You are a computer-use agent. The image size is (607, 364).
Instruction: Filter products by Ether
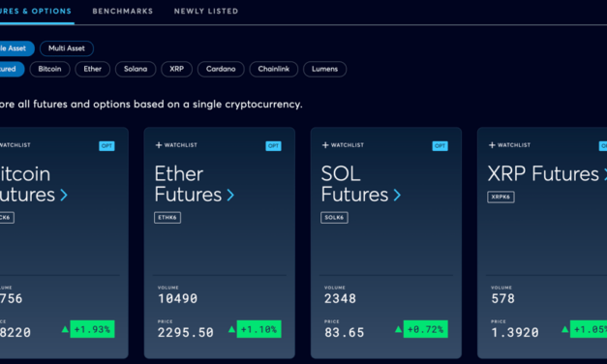point(93,69)
